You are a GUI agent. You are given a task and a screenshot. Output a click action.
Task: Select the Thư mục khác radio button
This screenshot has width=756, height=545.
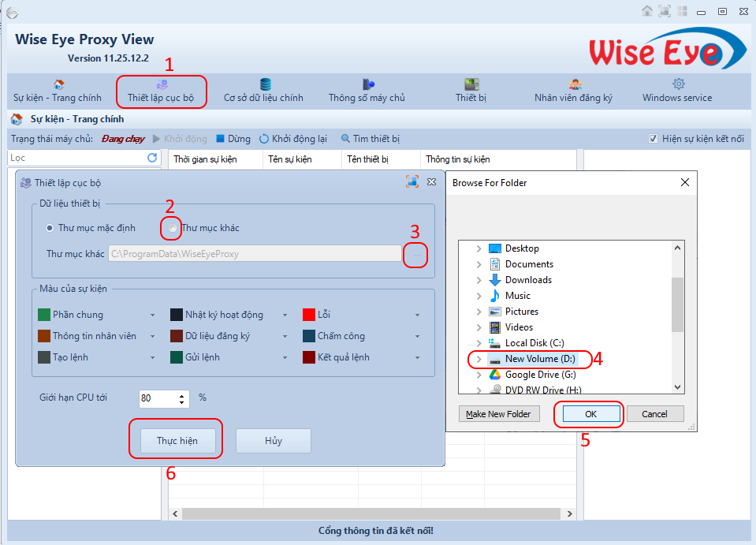point(170,227)
